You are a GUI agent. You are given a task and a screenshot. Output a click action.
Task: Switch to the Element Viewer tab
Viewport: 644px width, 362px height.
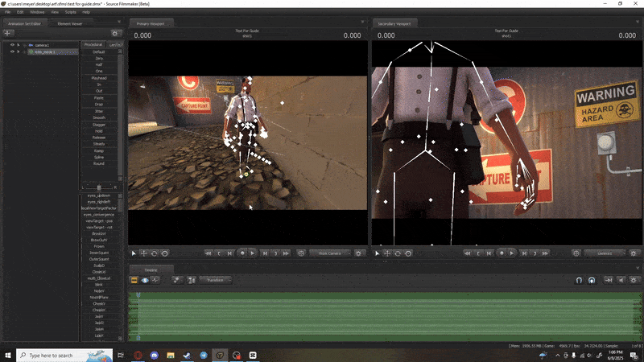coord(70,24)
